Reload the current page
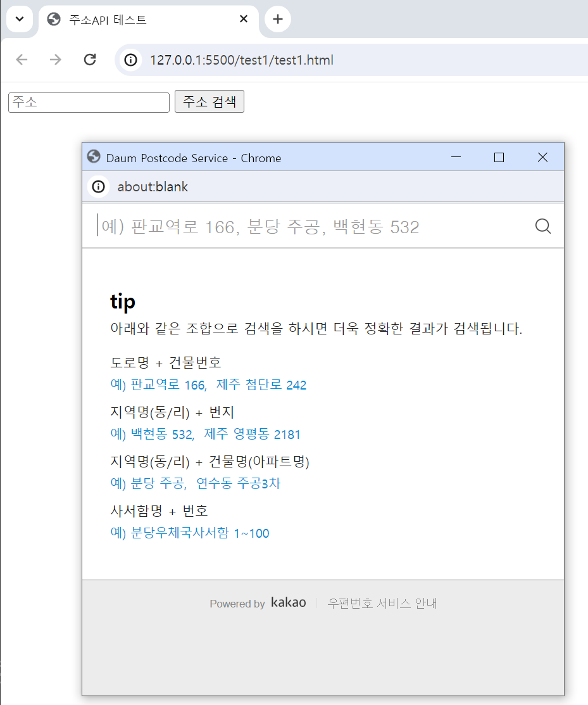The width and height of the screenshot is (588, 705). 90,60
